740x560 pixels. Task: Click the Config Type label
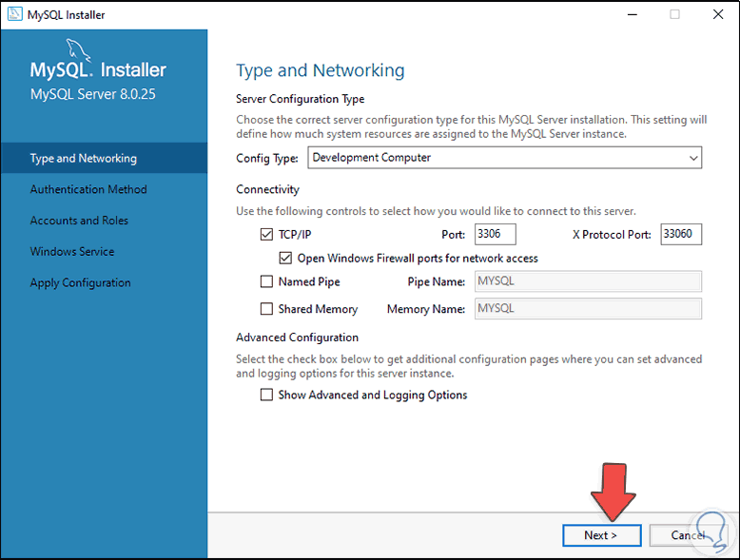pyautogui.click(x=267, y=159)
